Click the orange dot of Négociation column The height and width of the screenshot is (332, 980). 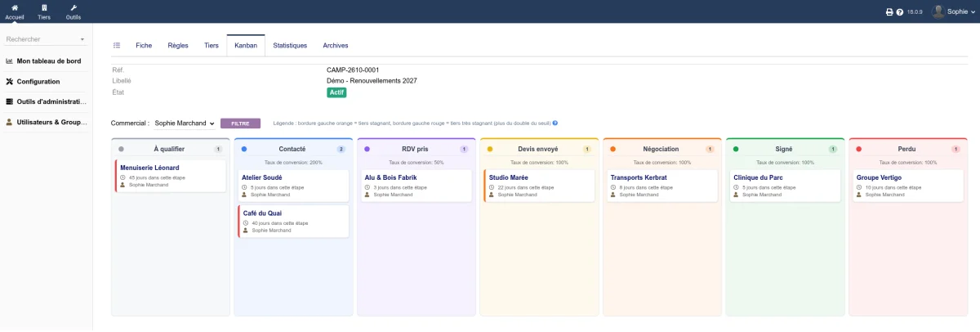pos(612,150)
